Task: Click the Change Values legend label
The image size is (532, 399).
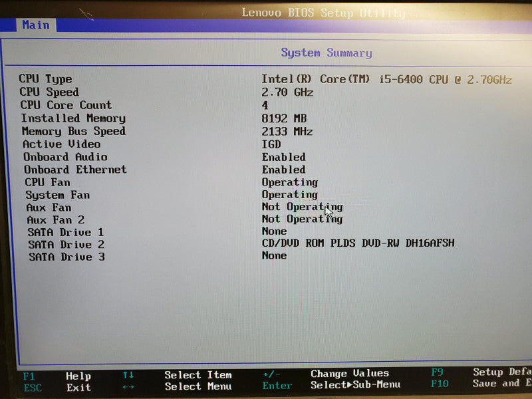Action: 350,373
